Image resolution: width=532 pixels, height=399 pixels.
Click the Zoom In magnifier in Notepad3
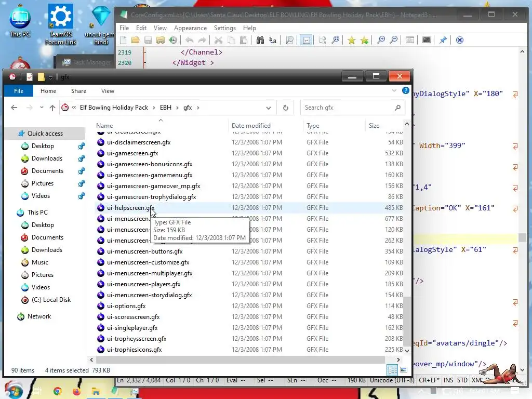point(381,40)
